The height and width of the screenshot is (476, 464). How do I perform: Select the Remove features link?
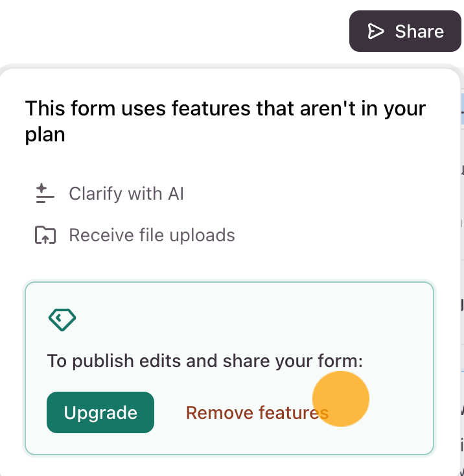tap(257, 413)
